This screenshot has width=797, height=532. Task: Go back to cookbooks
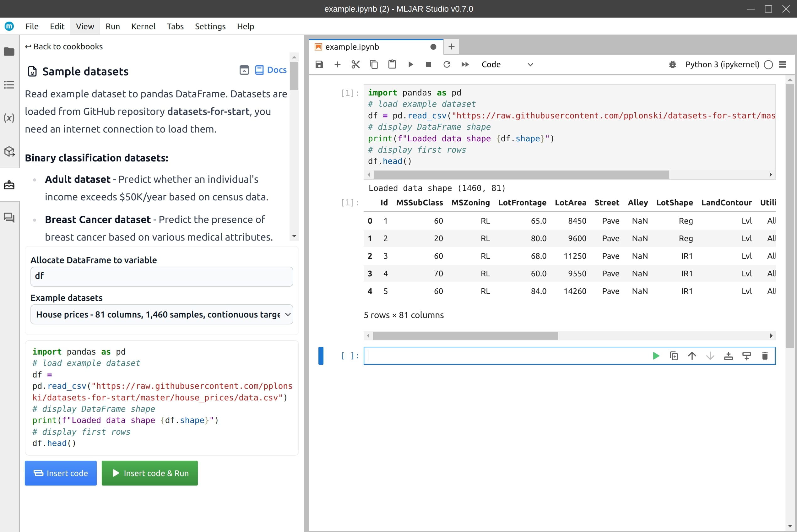[64, 46]
